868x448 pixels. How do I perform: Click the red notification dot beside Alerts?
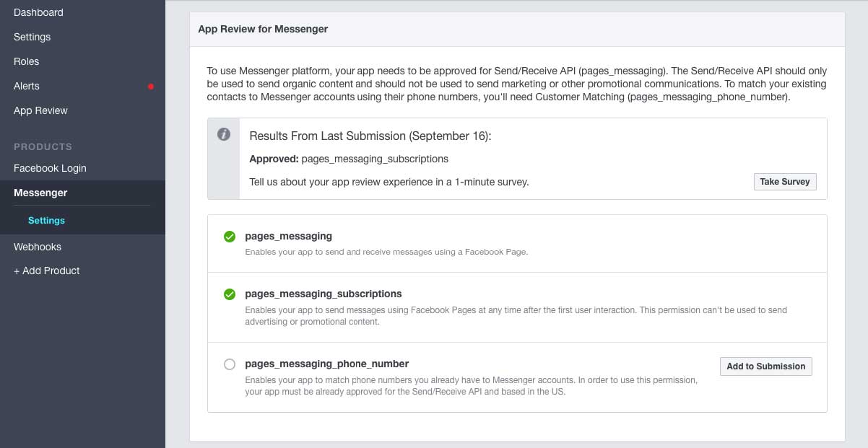151,87
